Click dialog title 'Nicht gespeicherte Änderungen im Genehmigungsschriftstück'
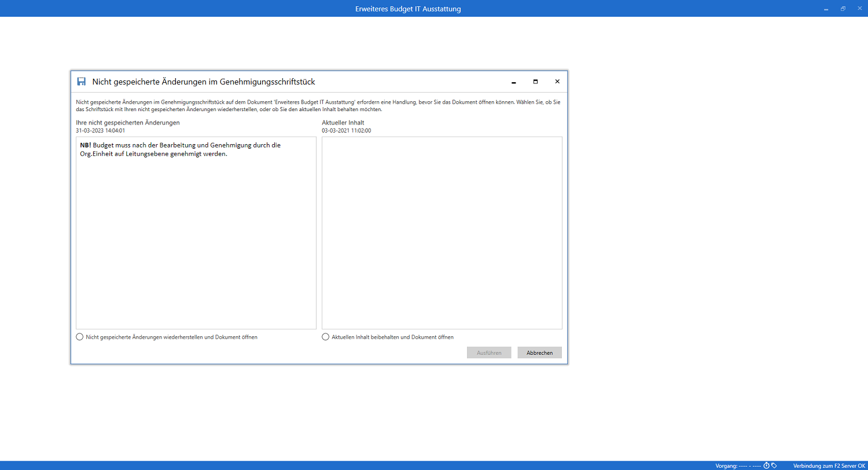Screen dimensions: 868x470 (204, 82)
